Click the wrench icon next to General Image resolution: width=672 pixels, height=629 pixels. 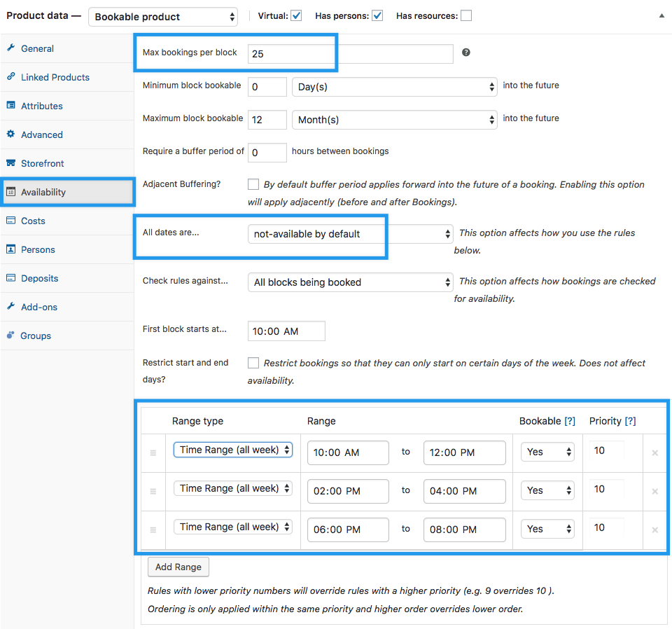tap(10, 48)
